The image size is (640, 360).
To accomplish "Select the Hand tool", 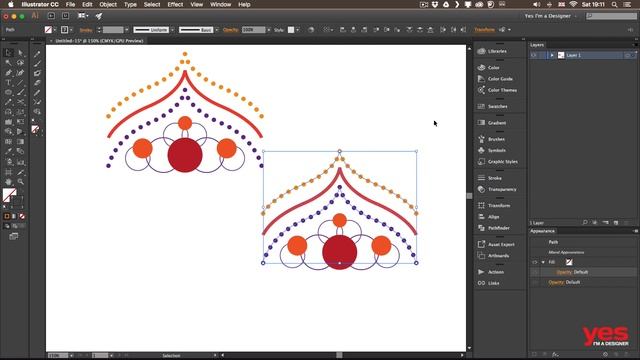I will (8, 182).
